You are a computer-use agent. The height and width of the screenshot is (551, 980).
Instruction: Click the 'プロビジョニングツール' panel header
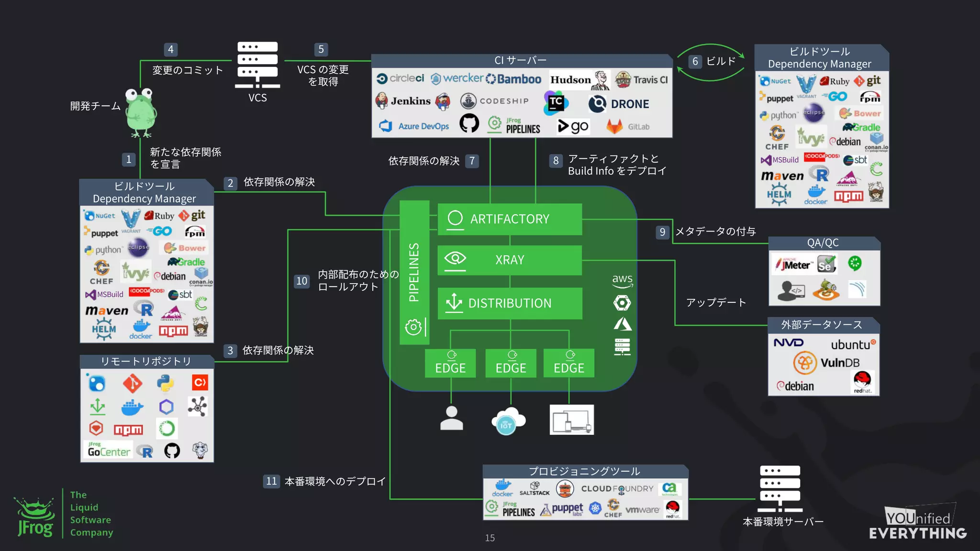585,472
